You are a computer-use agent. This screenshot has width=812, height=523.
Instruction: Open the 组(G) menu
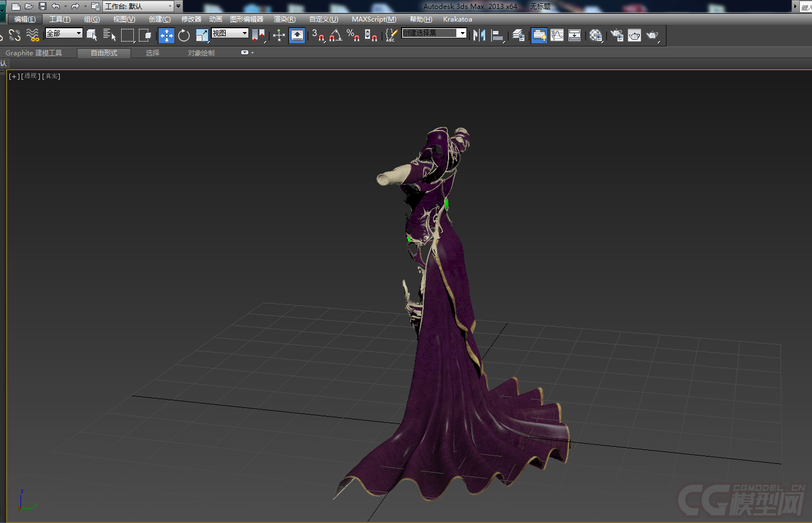pyautogui.click(x=92, y=19)
